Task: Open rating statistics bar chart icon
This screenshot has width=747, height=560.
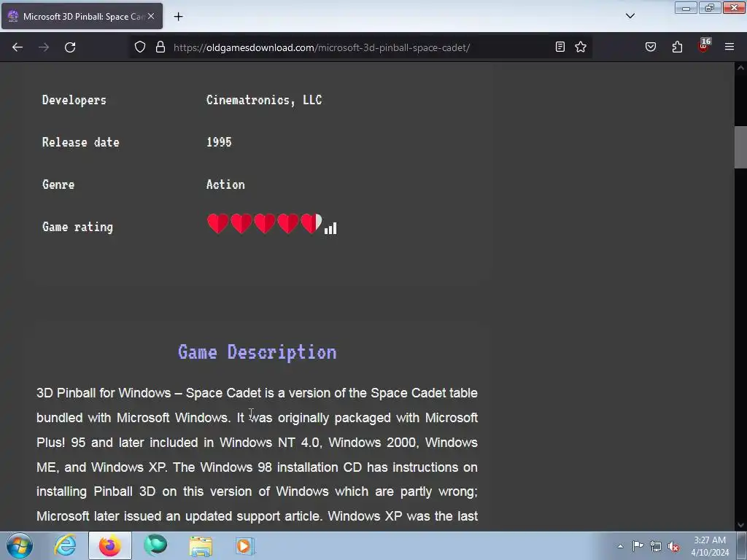Action: [x=330, y=228]
